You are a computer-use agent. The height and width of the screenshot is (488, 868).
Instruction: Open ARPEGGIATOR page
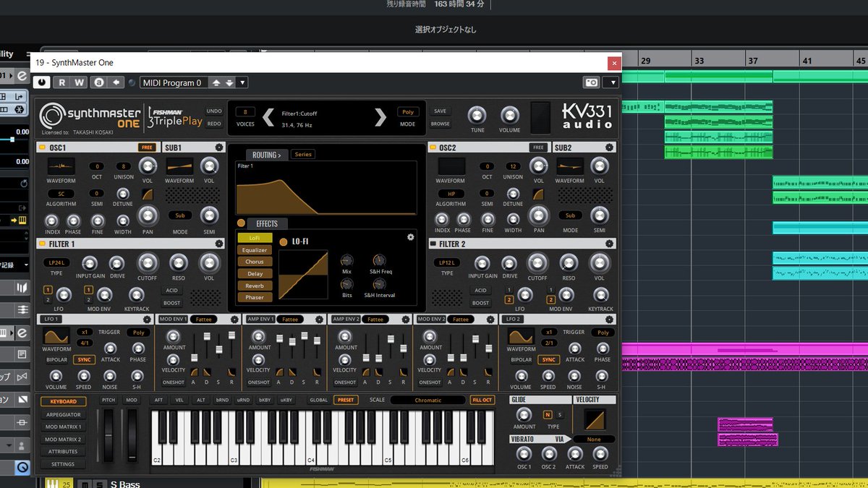click(x=63, y=415)
